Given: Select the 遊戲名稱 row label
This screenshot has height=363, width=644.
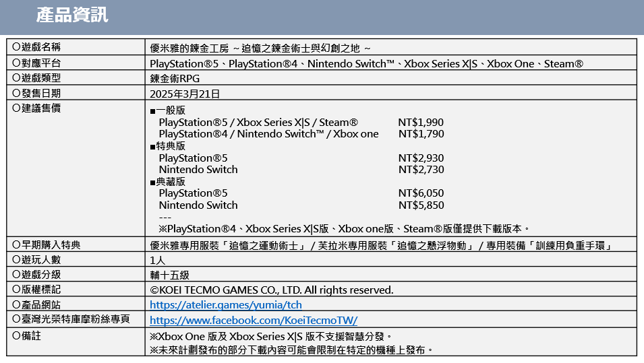Looking at the screenshot, I should point(41,47).
